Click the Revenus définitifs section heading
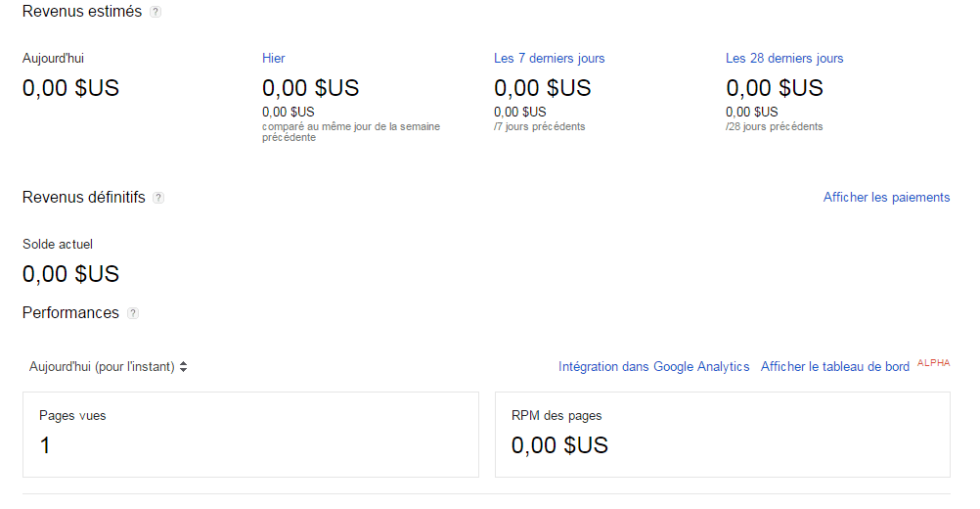980x509 pixels. click(84, 198)
